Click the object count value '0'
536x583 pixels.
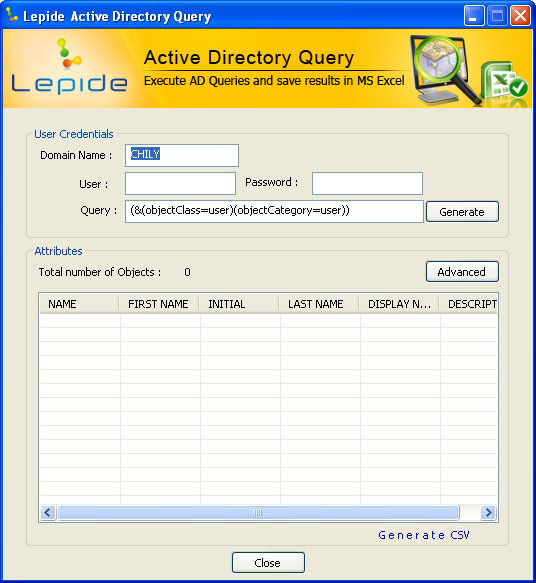pos(187,272)
